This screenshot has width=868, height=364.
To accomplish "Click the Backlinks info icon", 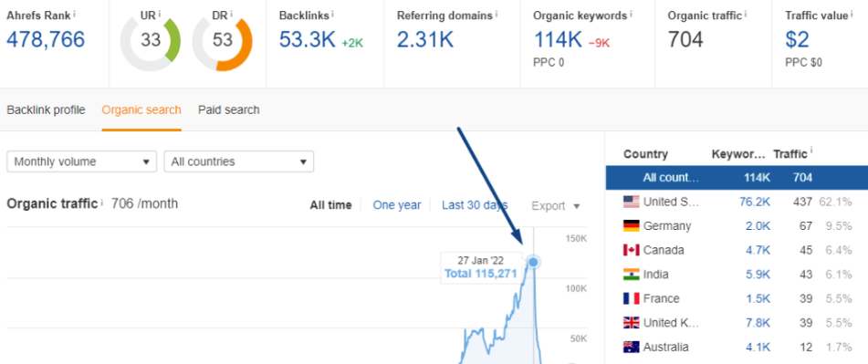I will [x=333, y=14].
